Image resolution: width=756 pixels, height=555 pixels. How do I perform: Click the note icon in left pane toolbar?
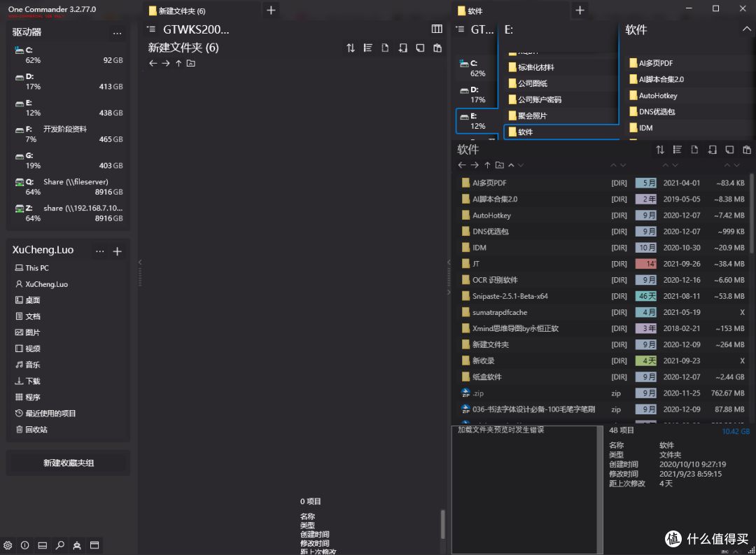(420, 48)
